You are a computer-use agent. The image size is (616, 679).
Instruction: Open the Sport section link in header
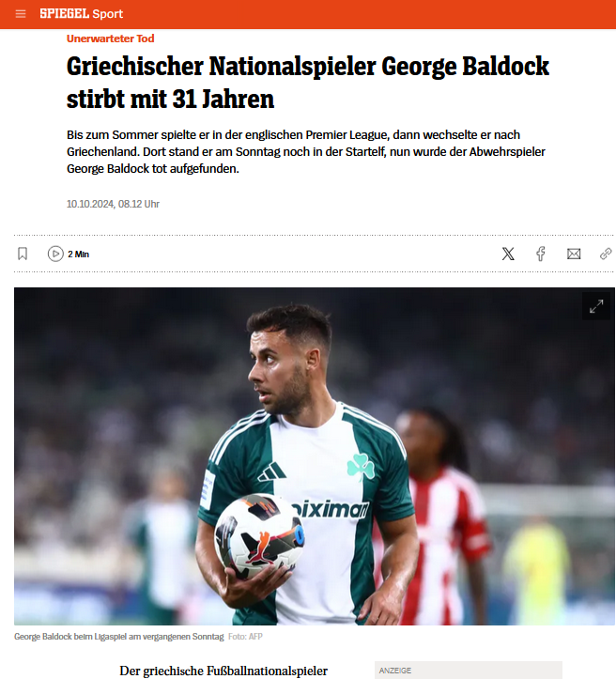[107, 14]
